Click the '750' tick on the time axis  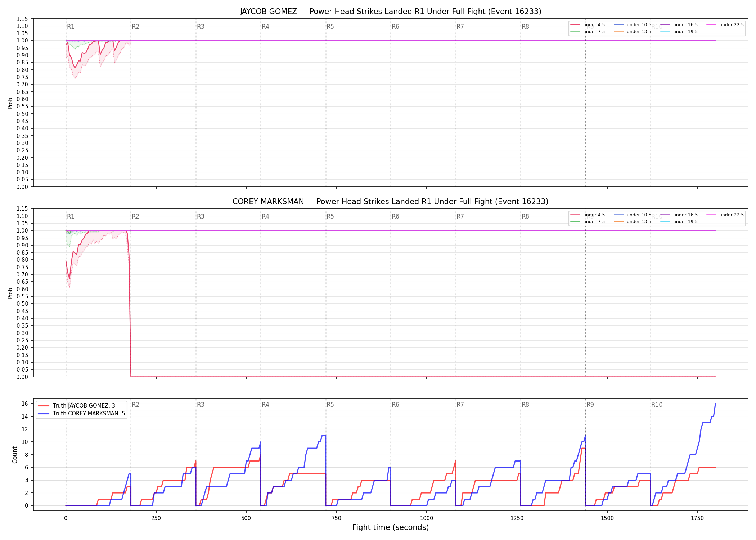coord(337,518)
